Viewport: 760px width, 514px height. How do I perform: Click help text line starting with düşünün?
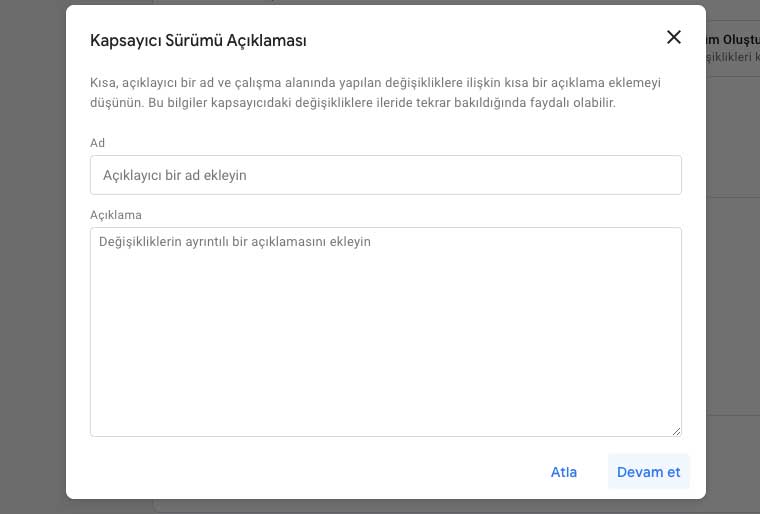353,103
